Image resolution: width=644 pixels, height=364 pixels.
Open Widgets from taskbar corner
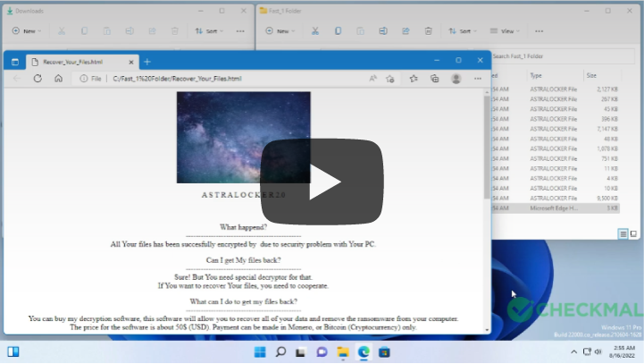[x=13, y=351]
